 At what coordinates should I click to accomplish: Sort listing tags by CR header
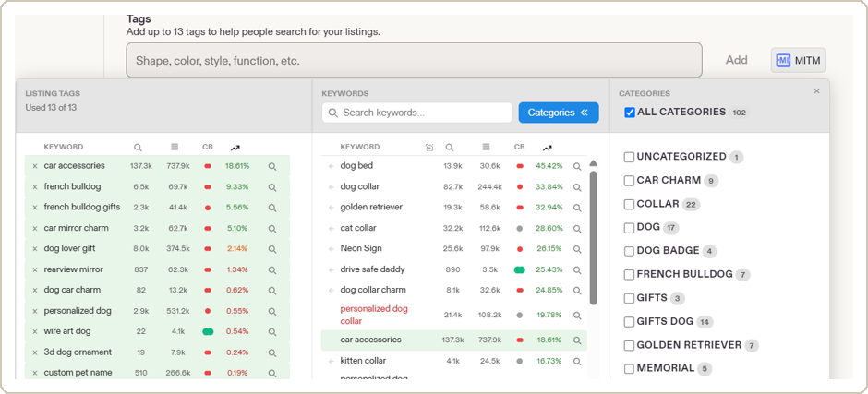[208, 148]
